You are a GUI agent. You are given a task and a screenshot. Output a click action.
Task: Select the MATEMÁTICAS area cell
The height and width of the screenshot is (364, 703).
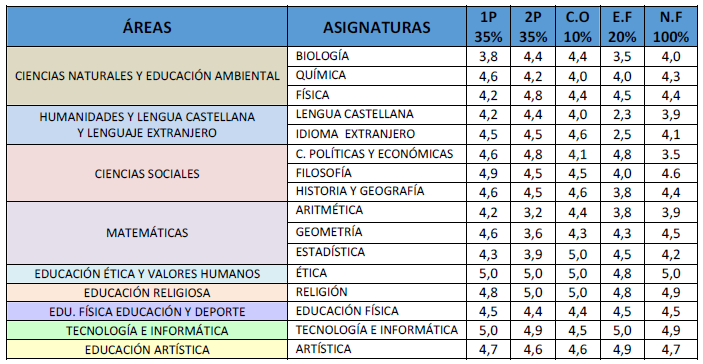147,233
